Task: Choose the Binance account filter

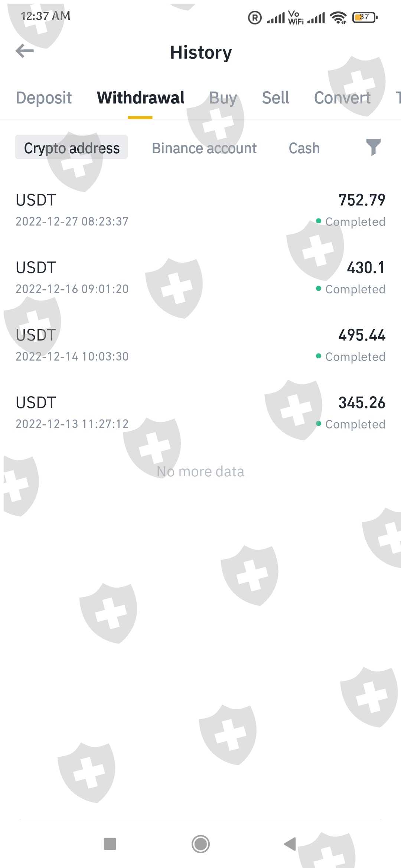Action: (x=204, y=148)
